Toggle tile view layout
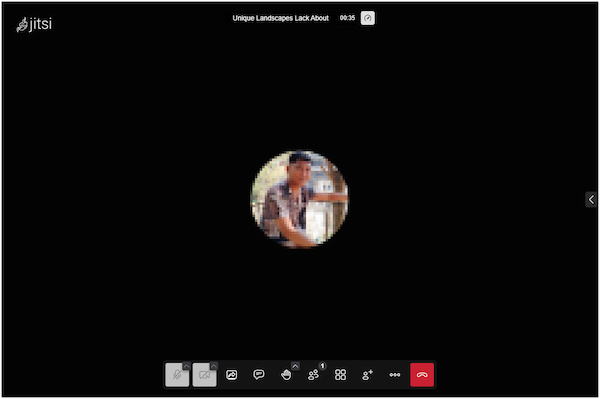600x399 pixels. point(341,375)
